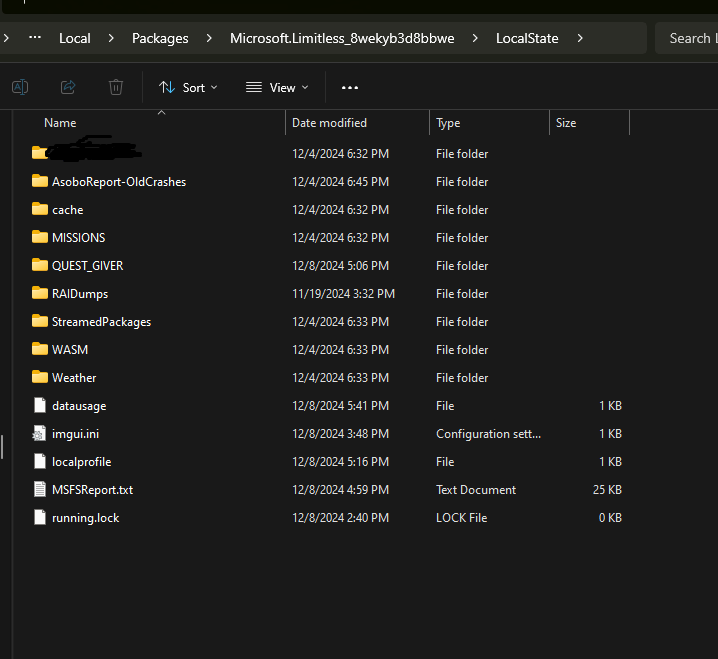
Task: Expand chevron after LocalState in breadcrumb
Action: (x=579, y=39)
